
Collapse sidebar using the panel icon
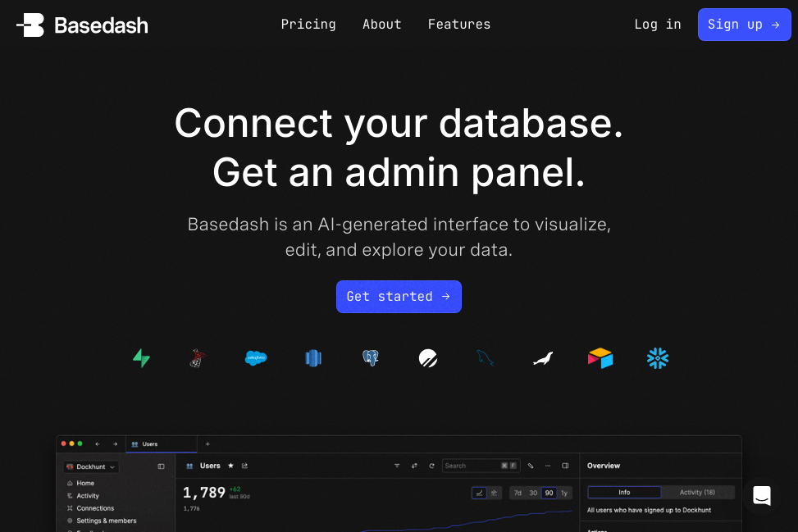(x=162, y=466)
